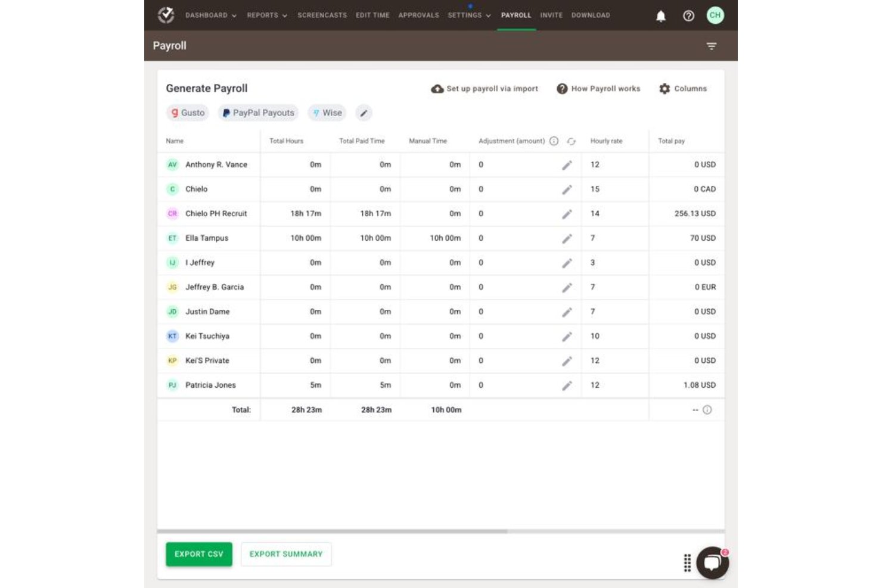
Task: Edit adjustment for Kei'S Private
Action: [x=567, y=361]
